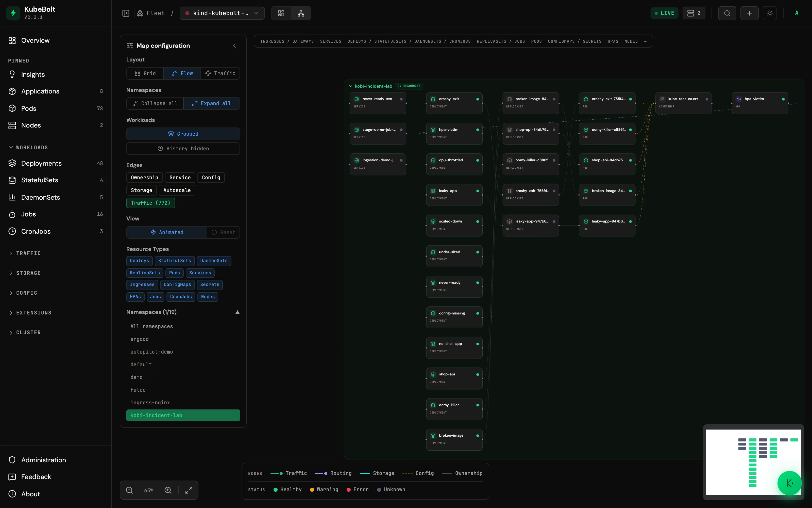Image resolution: width=812 pixels, height=508 pixels.
Task: Toggle the Grouped workloads option
Action: point(183,134)
